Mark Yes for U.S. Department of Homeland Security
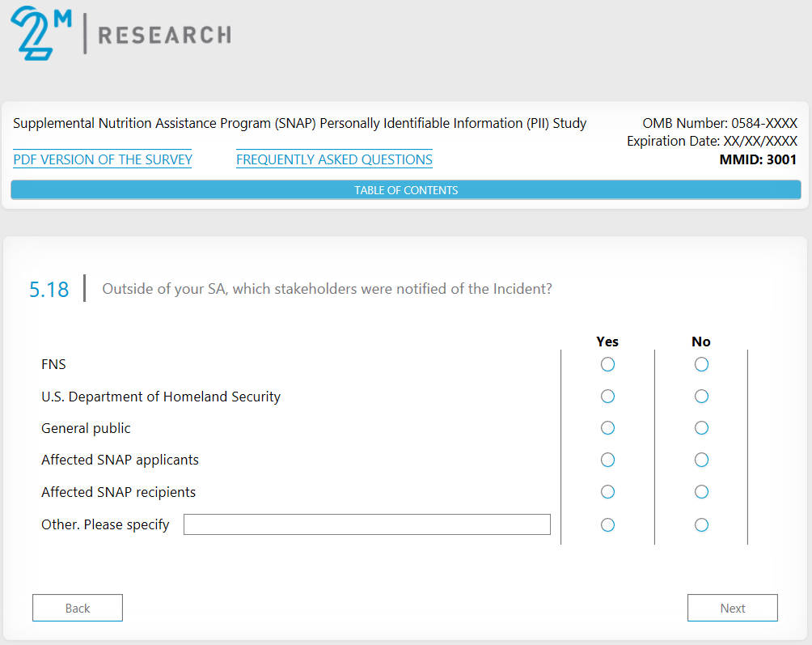 (x=607, y=397)
